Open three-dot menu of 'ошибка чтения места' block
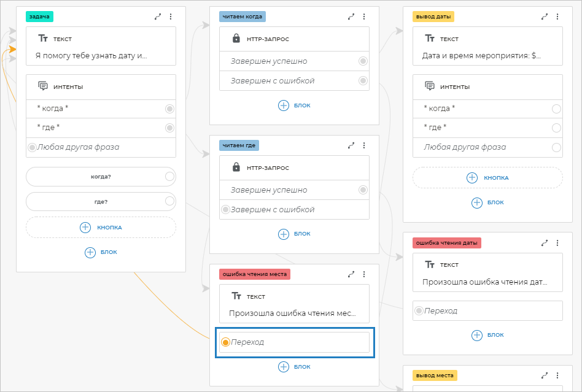582x392 pixels. [x=364, y=274]
